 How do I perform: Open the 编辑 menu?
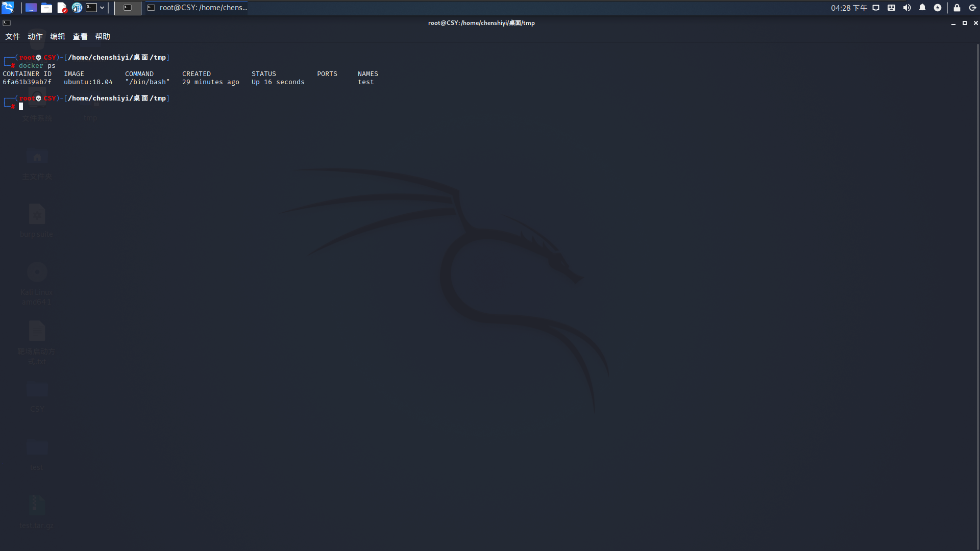(58, 37)
